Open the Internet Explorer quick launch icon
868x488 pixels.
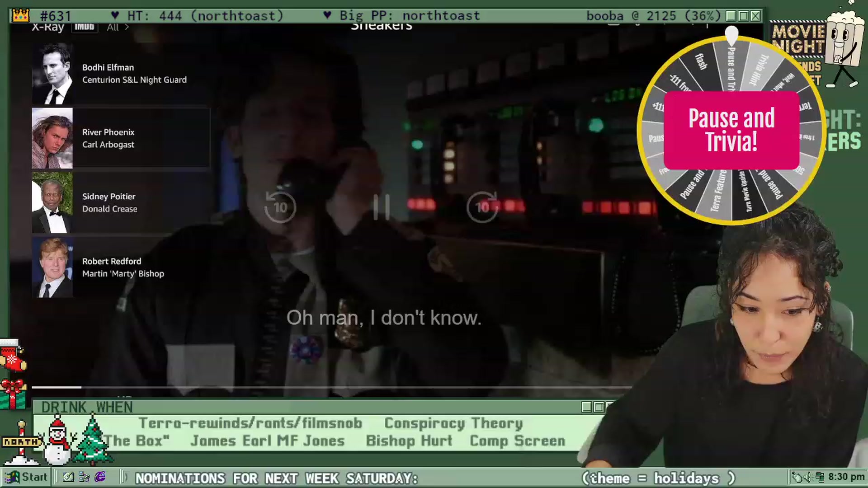[x=100, y=477]
